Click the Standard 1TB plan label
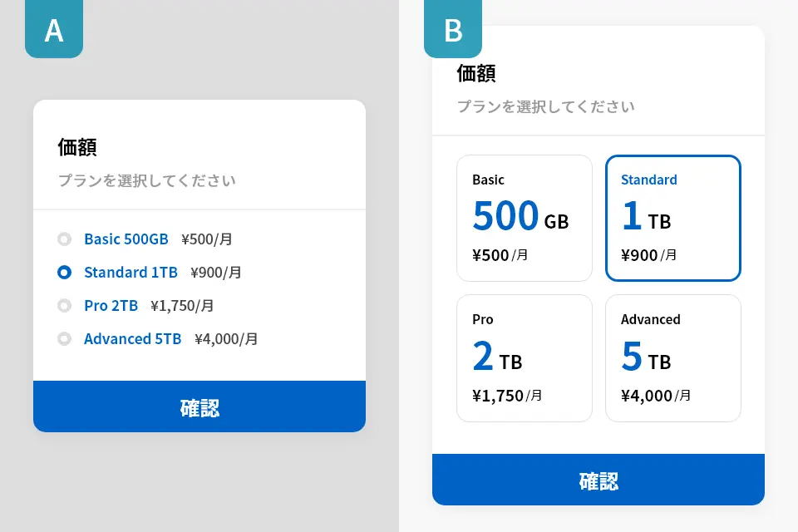This screenshot has width=798, height=532. (x=131, y=273)
